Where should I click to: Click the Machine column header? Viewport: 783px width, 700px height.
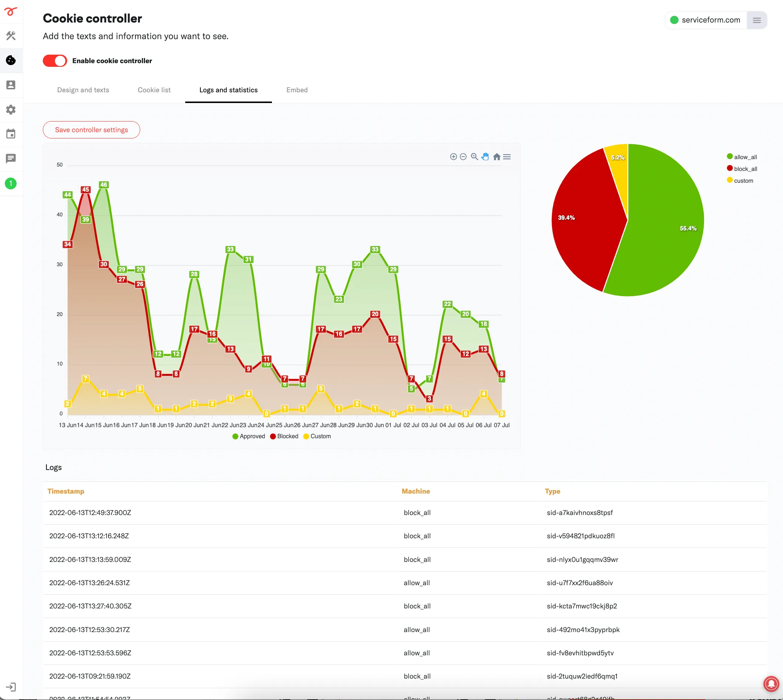click(x=415, y=491)
